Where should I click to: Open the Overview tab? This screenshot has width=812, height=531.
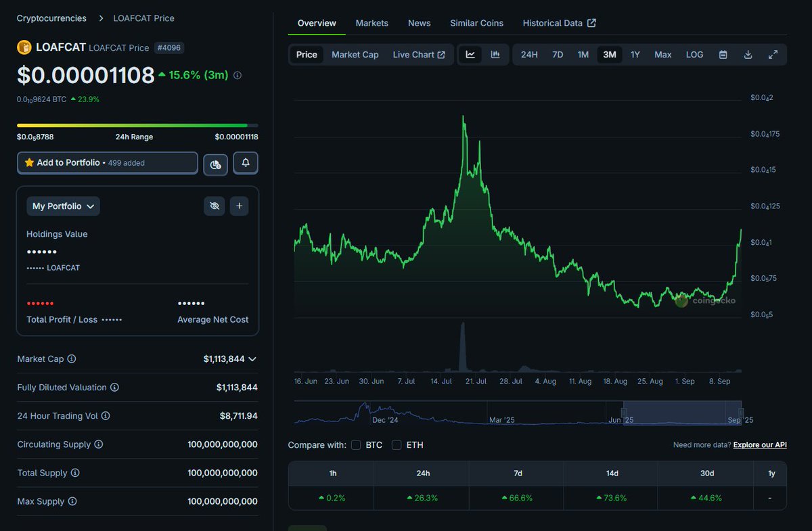[317, 23]
